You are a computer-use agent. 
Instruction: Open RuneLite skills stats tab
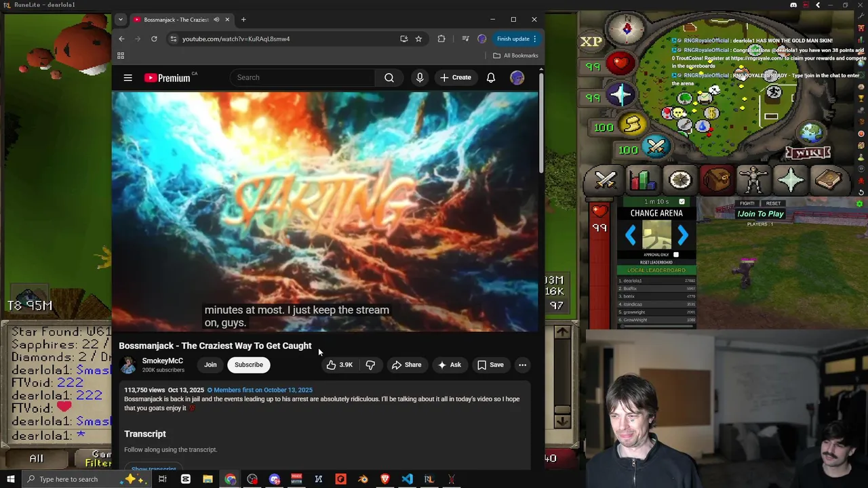pos(642,180)
